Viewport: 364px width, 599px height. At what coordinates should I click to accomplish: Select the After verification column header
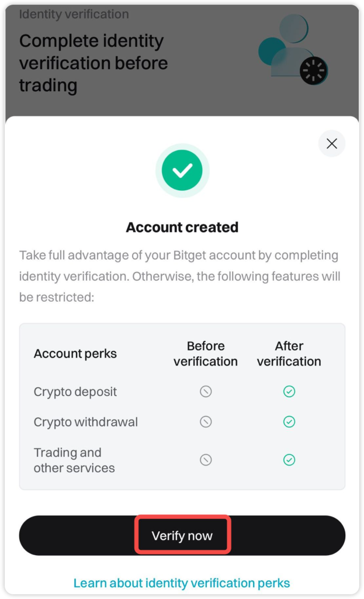(x=289, y=353)
